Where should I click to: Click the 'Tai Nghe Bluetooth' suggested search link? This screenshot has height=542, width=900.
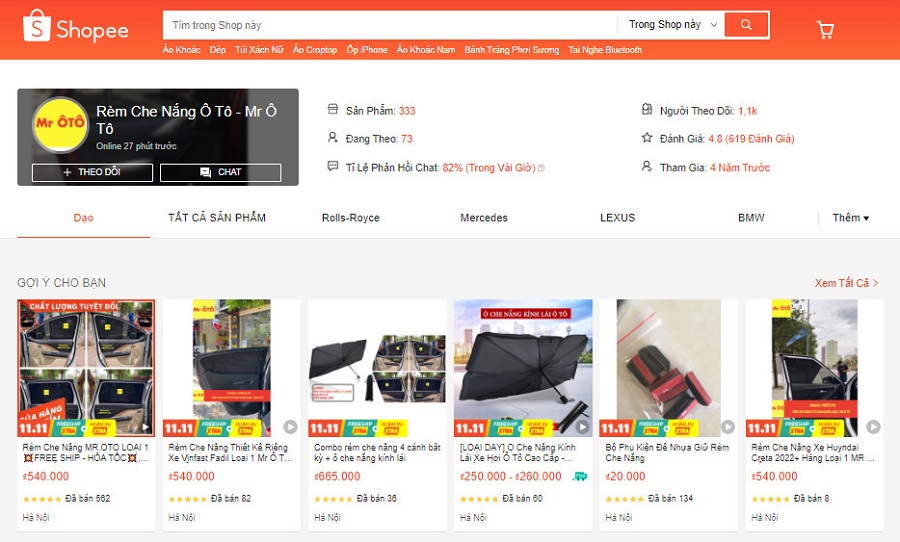pyautogui.click(x=605, y=50)
